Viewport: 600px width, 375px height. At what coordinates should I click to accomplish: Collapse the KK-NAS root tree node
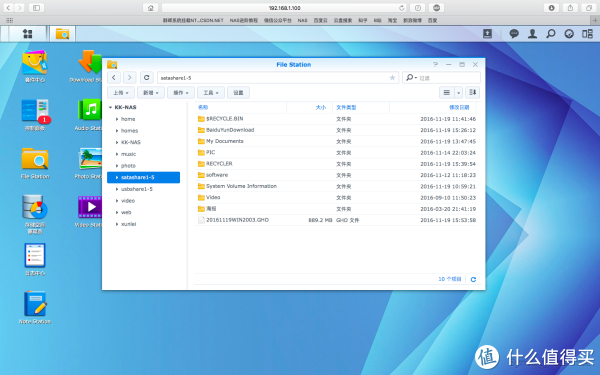tap(110, 107)
